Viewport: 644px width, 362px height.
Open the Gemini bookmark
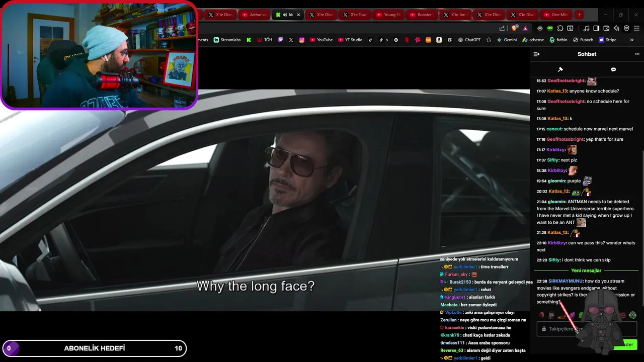(x=507, y=40)
